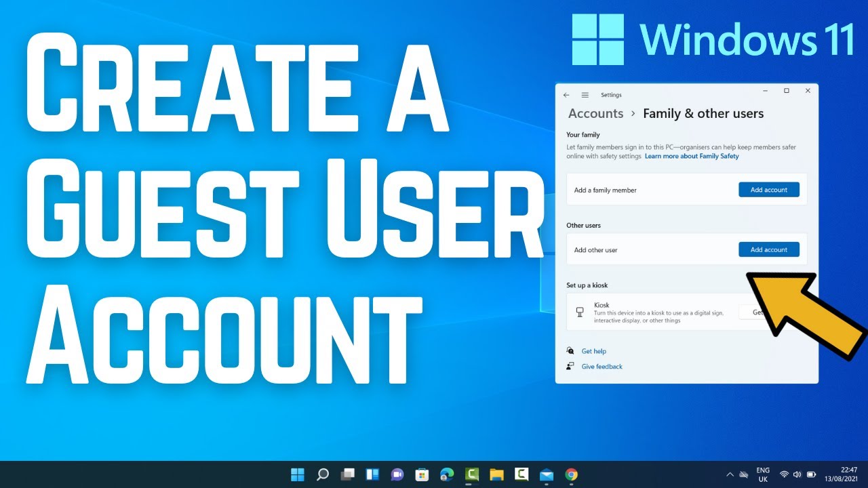The image size is (868, 488).
Task: Click the OneDrive cloud tray icon
Action: 744,474
